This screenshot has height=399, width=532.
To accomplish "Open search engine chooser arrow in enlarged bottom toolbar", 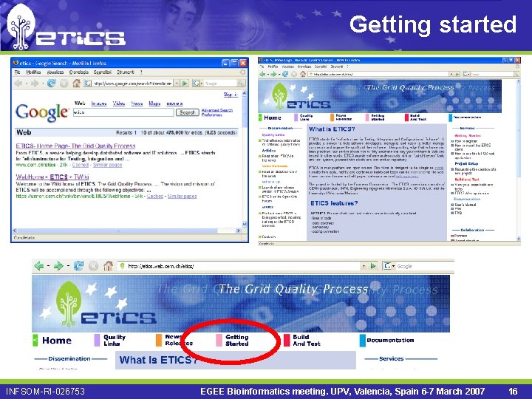I will coord(394,266).
